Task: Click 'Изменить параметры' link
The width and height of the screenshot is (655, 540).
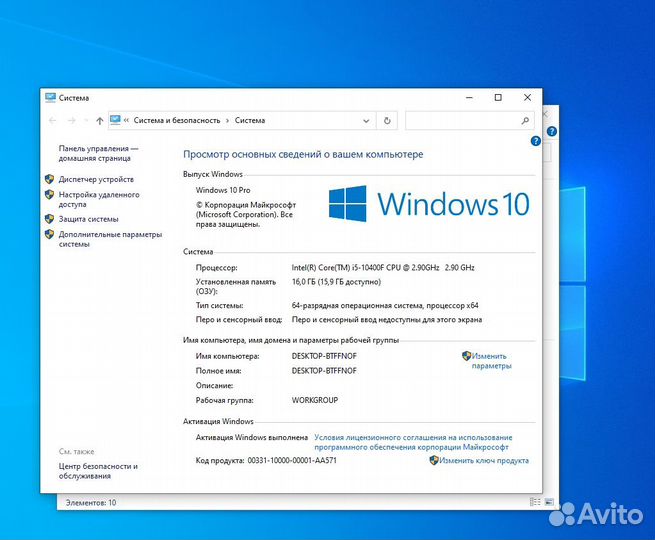Action: 491,361
